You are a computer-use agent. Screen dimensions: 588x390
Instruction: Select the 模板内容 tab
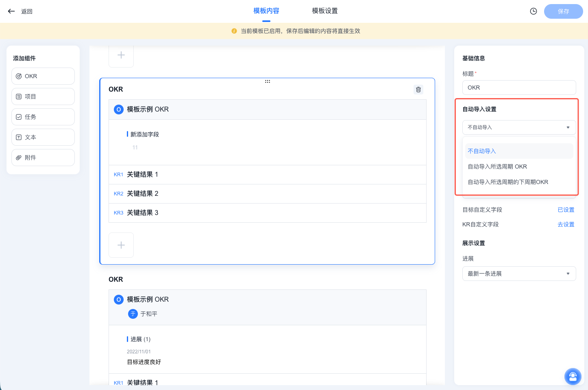click(x=266, y=11)
